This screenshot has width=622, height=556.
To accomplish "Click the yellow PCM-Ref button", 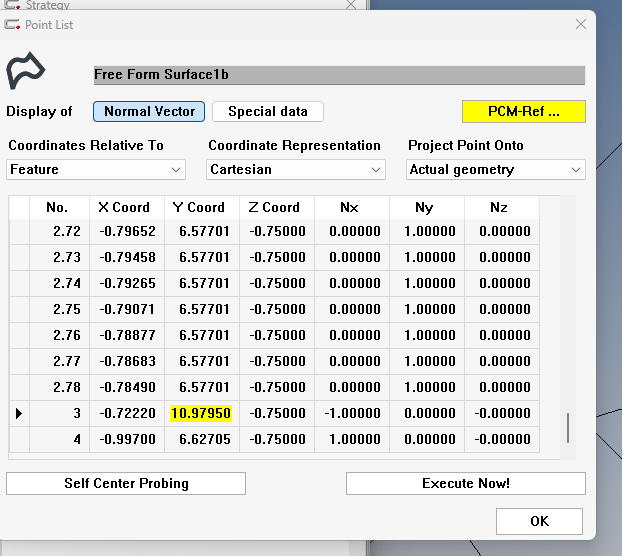I will [x=523, y=112].
